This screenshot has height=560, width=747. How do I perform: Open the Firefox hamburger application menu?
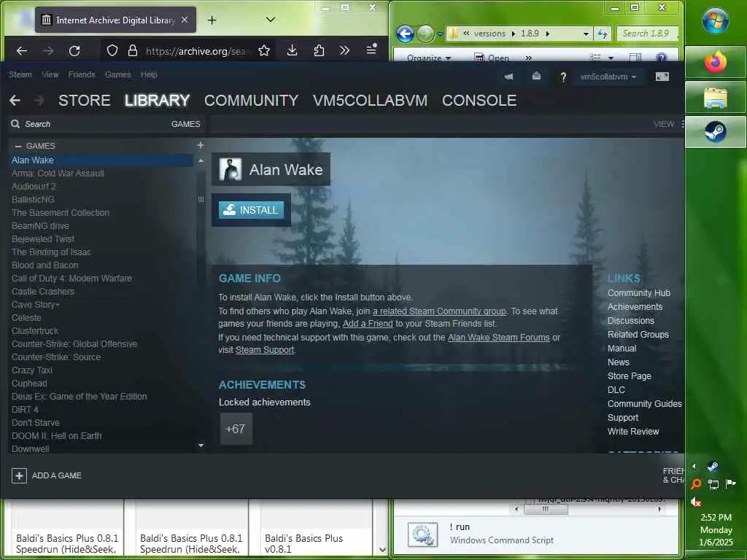pos(371,49)
